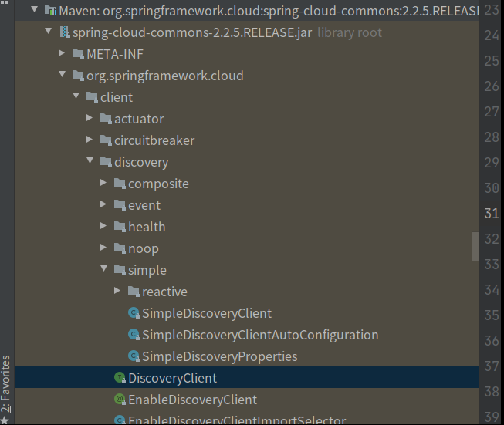
Task: Select the EnableDiscoveryClient annotation
Action: point(192,400)
